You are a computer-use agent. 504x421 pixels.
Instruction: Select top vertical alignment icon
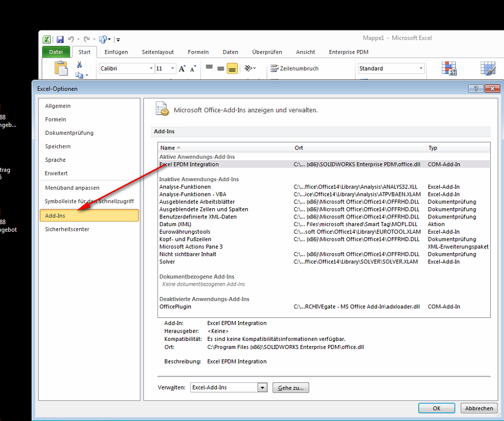coord(209,68)
